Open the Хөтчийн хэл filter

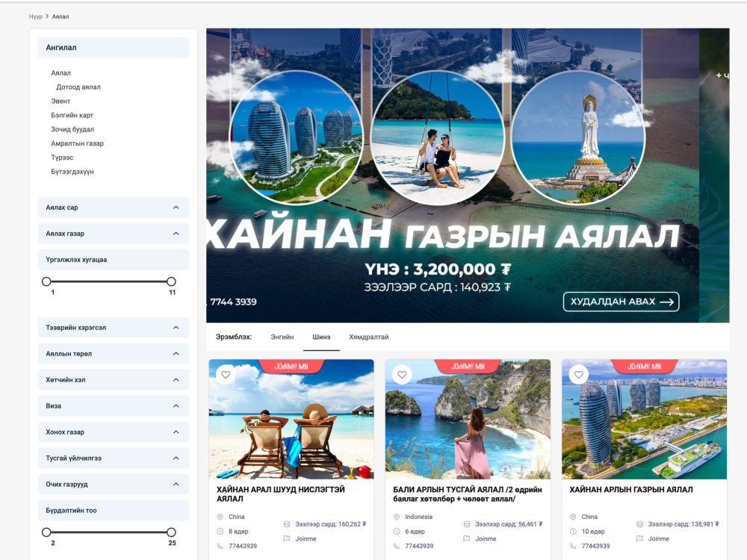click(x=114, y=380)
